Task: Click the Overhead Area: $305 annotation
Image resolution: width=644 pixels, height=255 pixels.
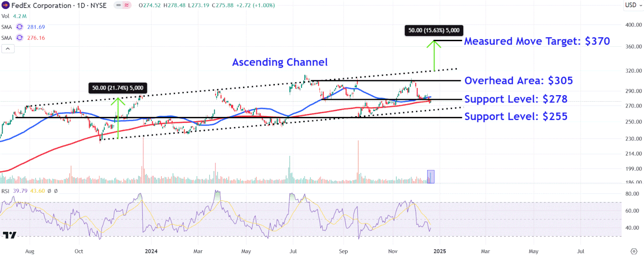Action: [519, 81]
